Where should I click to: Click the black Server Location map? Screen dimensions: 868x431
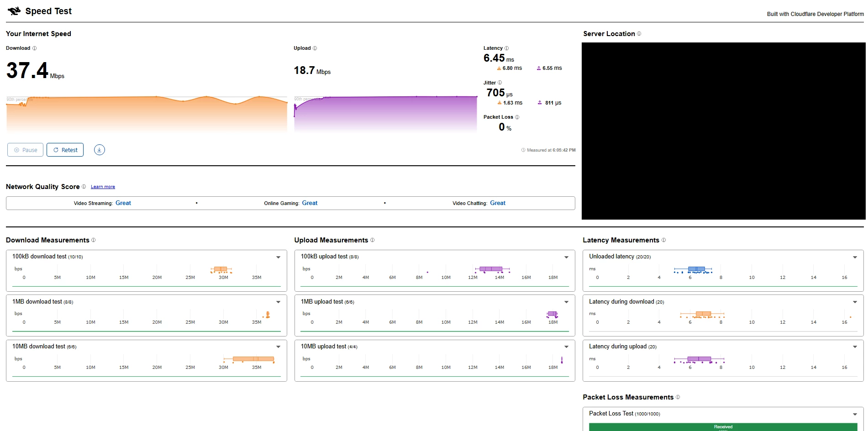pos(723,131)
